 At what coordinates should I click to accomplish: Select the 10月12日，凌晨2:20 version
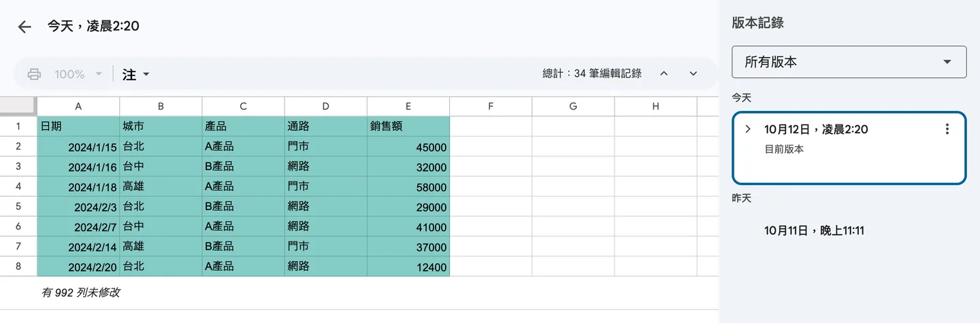[x=849, y=148]
